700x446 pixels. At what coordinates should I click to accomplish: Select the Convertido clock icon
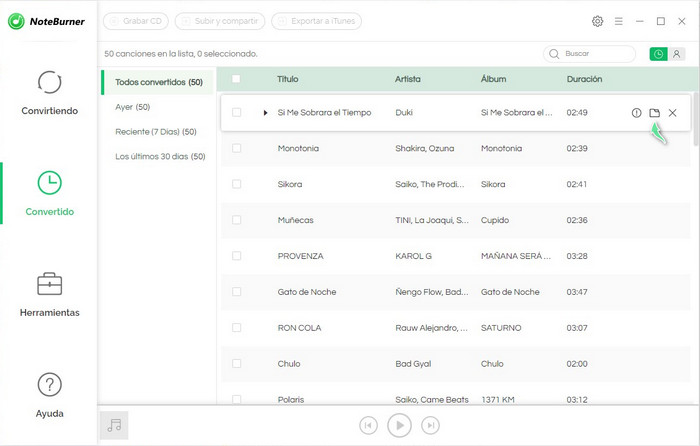49,183
